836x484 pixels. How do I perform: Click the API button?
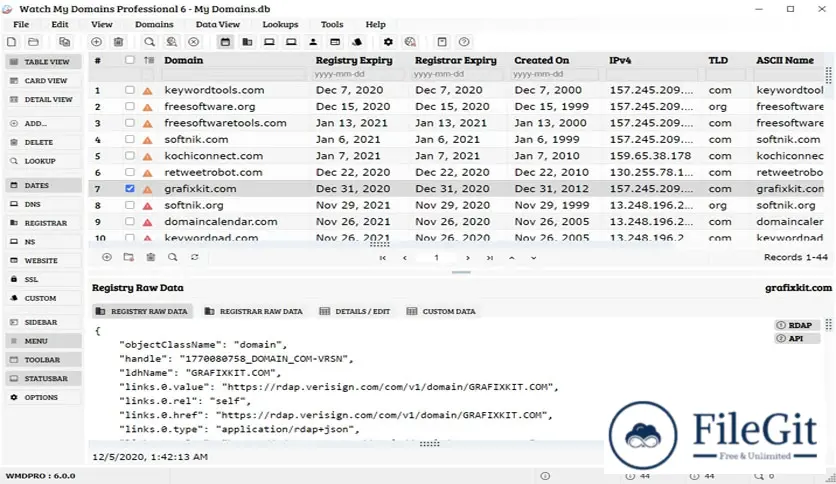(797, 338)
